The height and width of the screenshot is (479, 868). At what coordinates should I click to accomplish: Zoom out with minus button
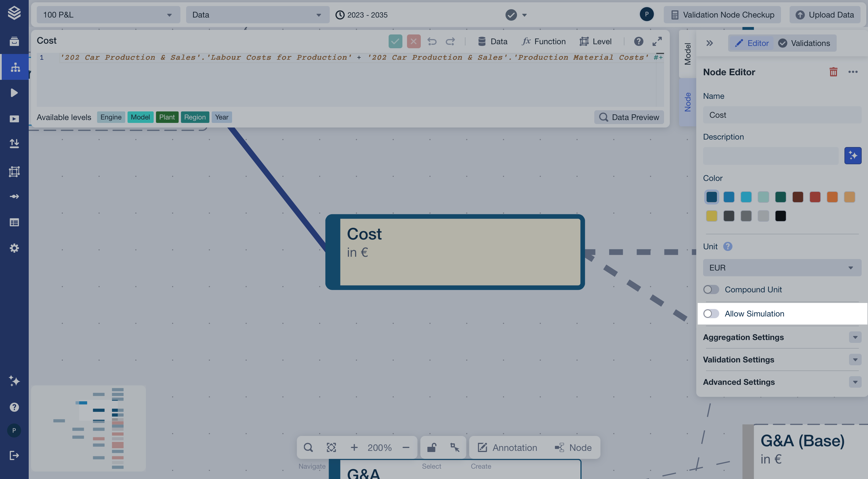406,447
